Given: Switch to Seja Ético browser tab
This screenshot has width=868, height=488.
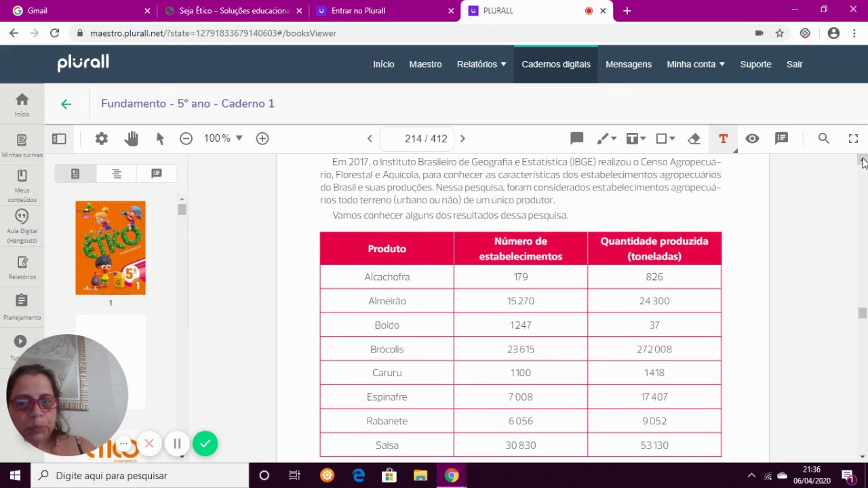Looking at the screenshot, I should (x=233, y=11).
